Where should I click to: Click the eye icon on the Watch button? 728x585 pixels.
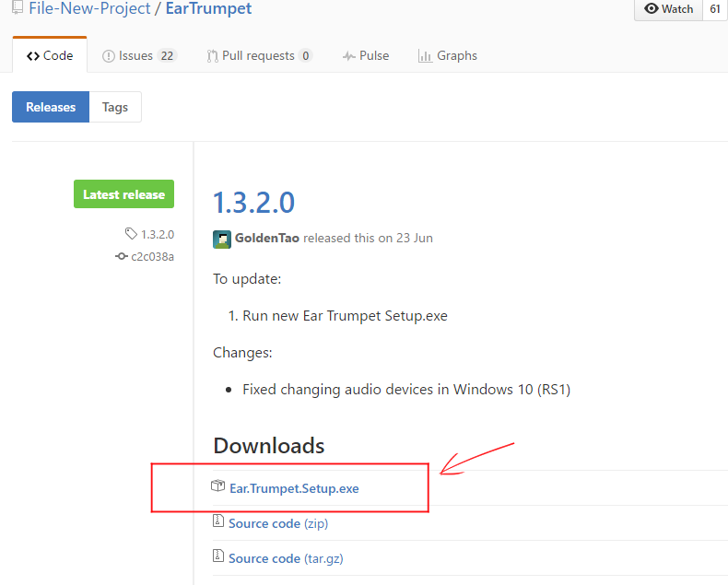point(652,8)
